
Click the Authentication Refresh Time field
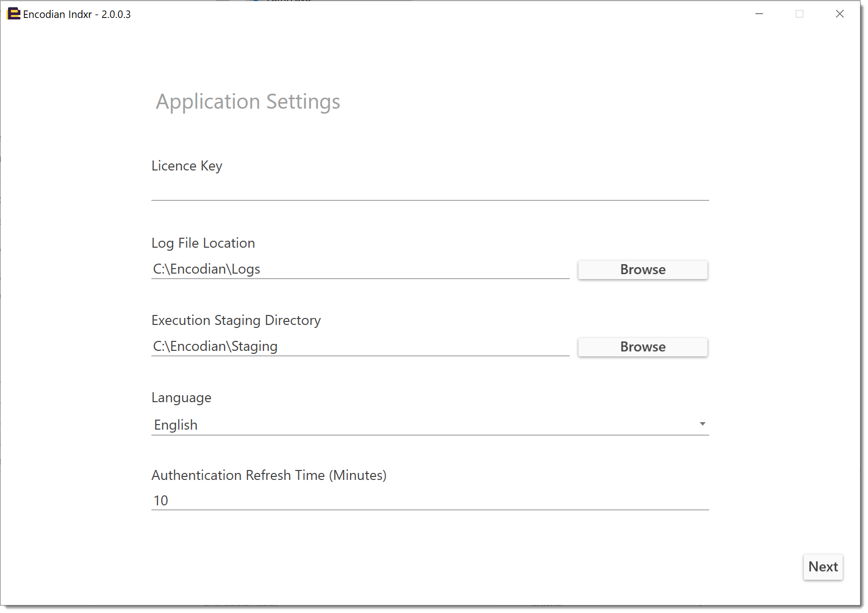(x=430, y=500)
